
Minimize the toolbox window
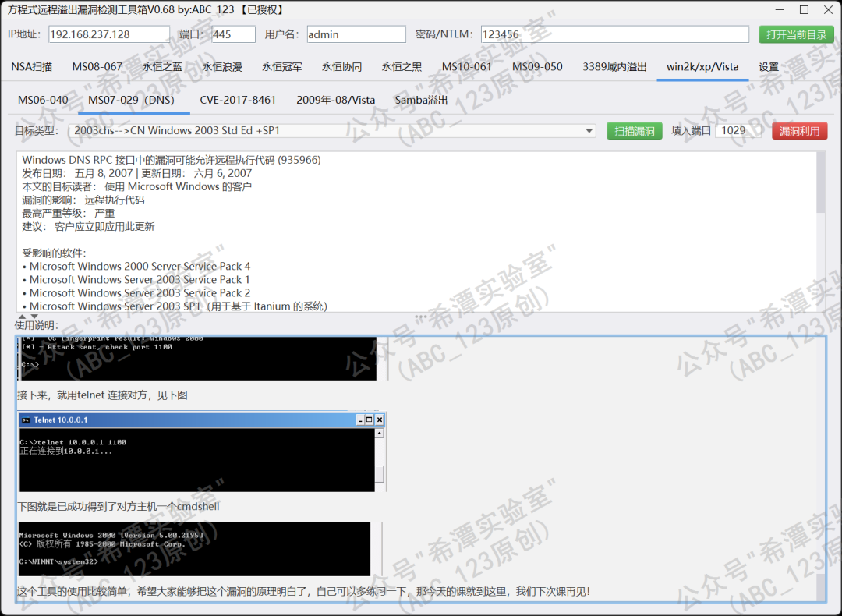coord(780,9)
